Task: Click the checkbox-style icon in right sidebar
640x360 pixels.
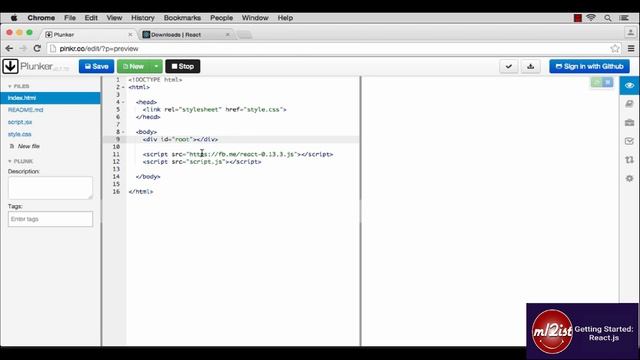Action: [629, 141]
